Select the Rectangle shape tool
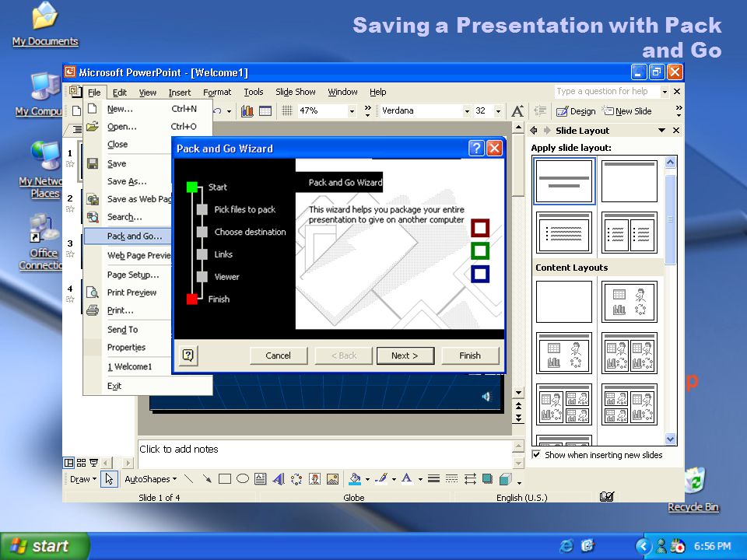Image resolution: width=747 pixels, height=560 pixels. [x=224, y=478]
